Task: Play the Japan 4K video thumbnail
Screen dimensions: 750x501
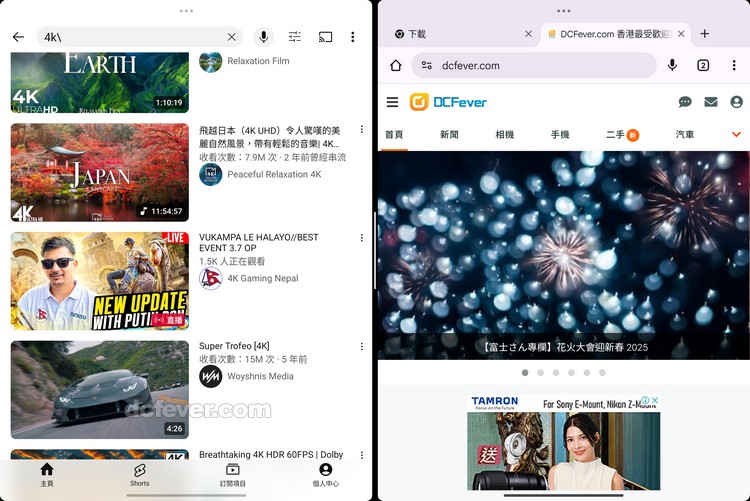Action: coord(99,173)
